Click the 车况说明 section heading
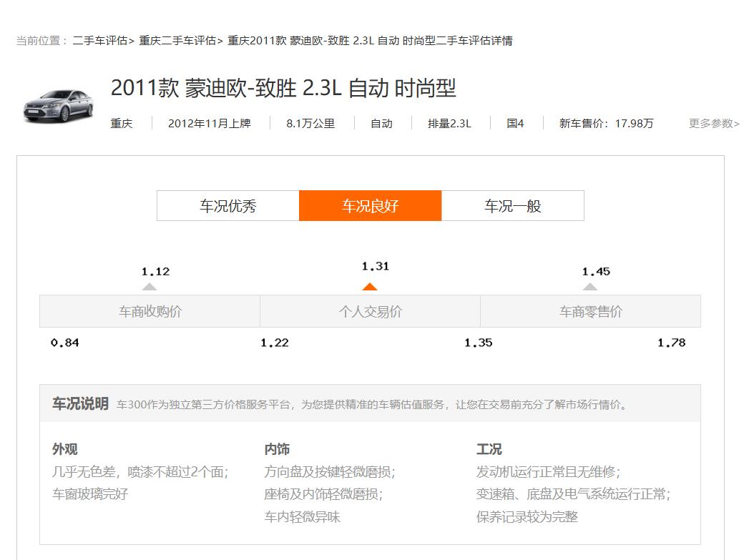The image size is (744, 560). click(80, 404)
